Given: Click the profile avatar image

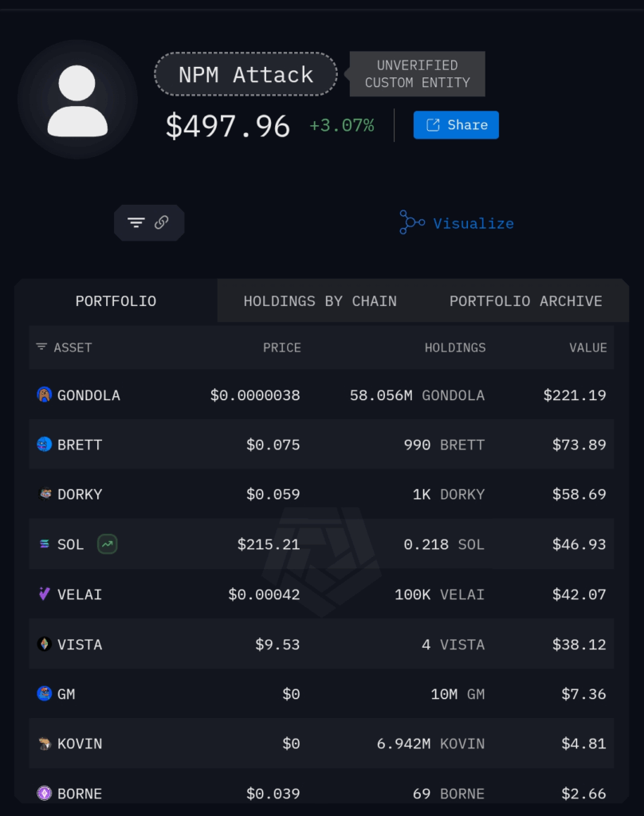Looking at the screenshot, I should pos(77,99).
